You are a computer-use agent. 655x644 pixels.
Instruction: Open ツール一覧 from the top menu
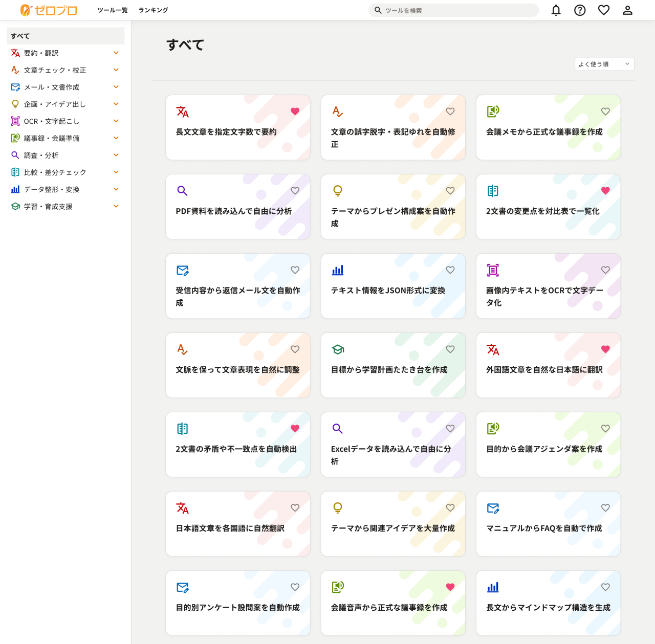tap(112, 10)
